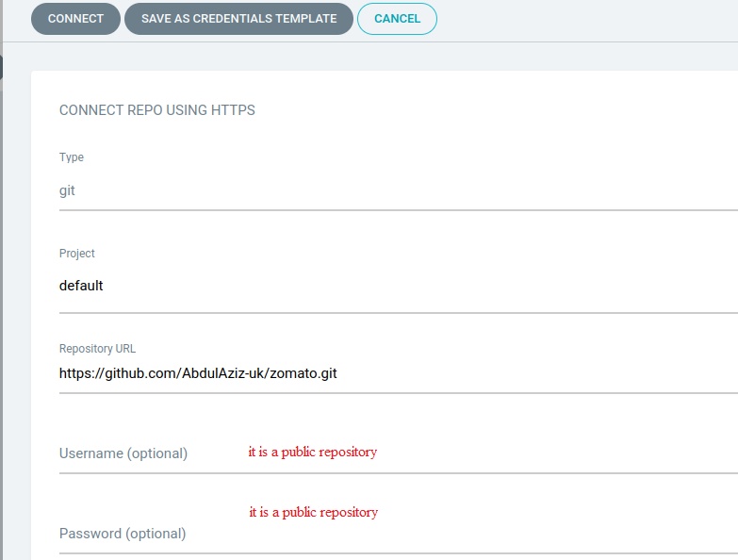
Task: Click red public repository note beside Username
Action: tap(312, 452)
